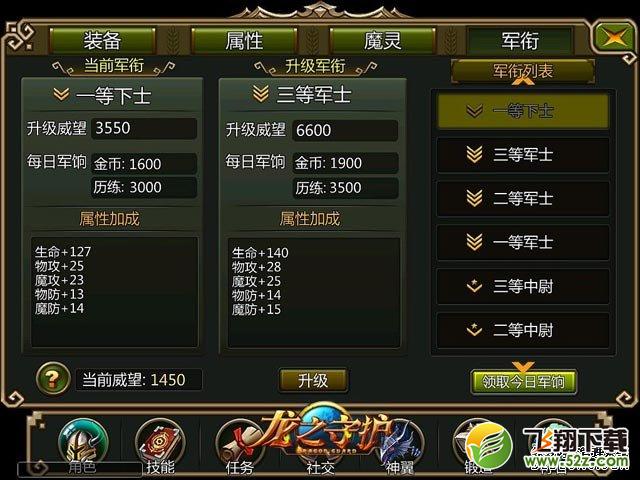Select the 军衔 rank tab

[520, 40]
